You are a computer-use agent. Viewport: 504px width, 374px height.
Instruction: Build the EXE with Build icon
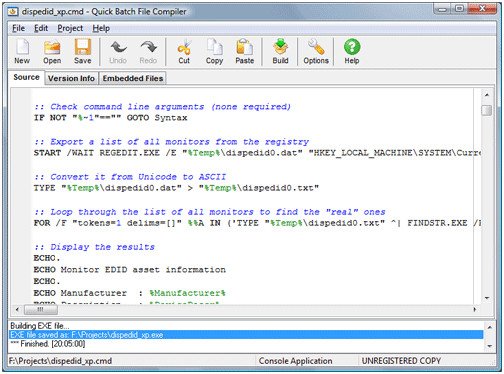click(x=280, y=52)
